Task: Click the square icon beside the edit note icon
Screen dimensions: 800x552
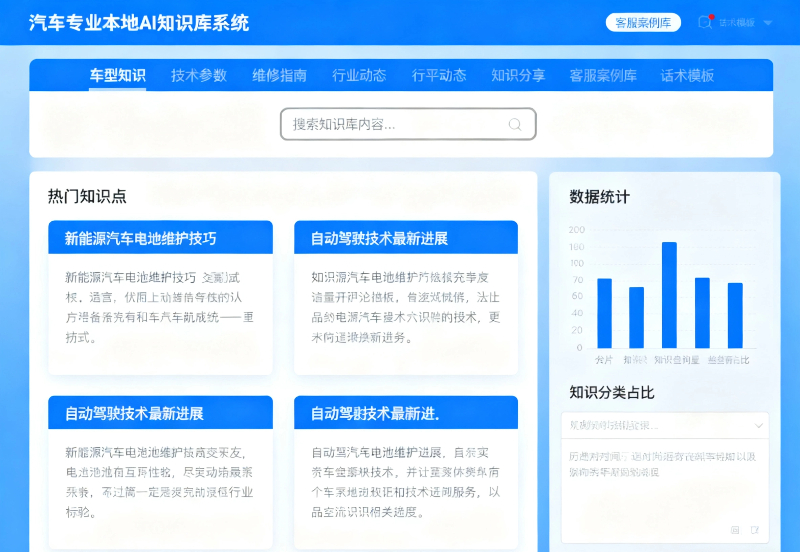Action: coord(735,530)
